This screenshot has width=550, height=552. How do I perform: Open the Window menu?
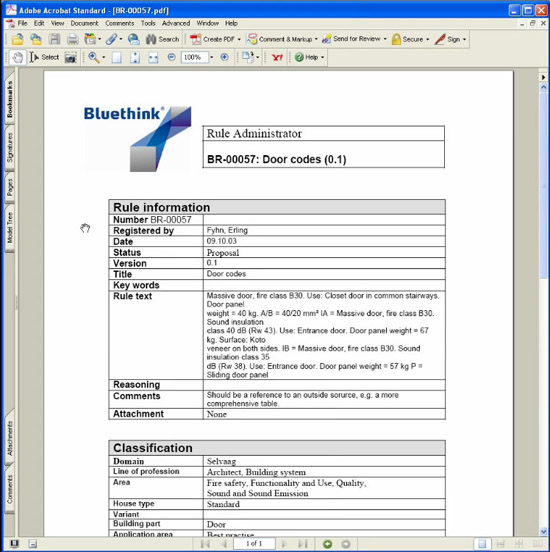pos(207,23)
